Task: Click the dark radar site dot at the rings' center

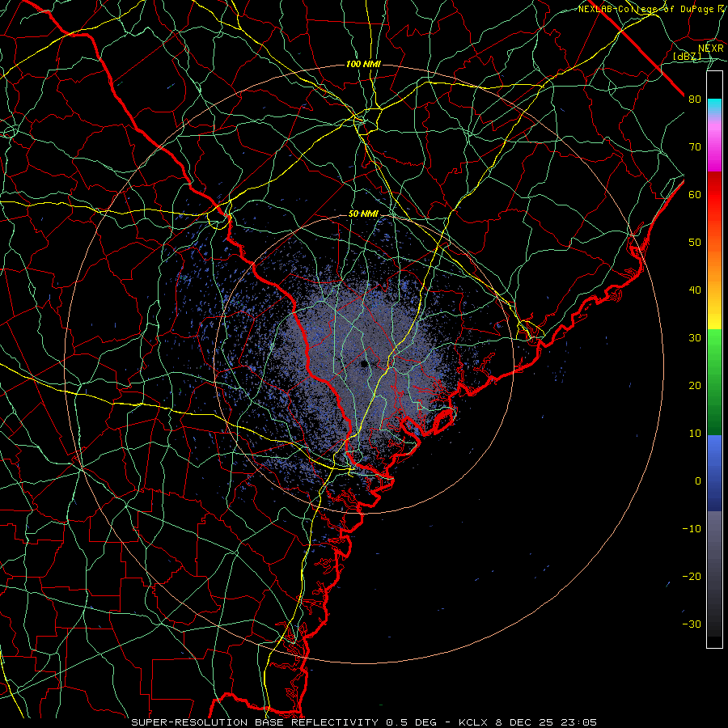Action: click(364, 364)
